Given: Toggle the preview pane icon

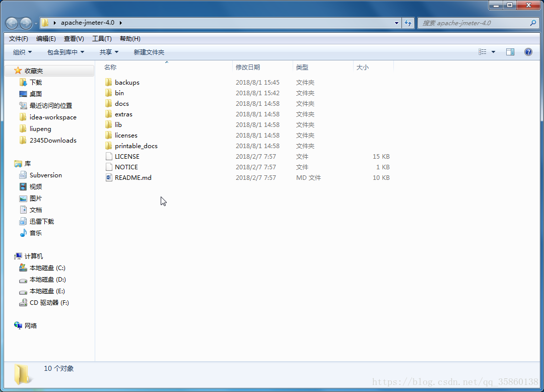Looking at the screenshot, I should click(510, 52).
